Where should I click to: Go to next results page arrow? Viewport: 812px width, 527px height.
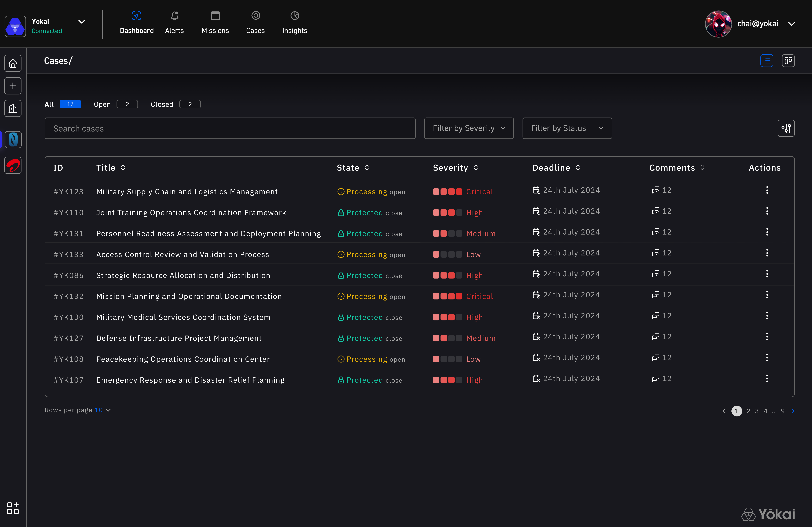click(x=793, y=411)
